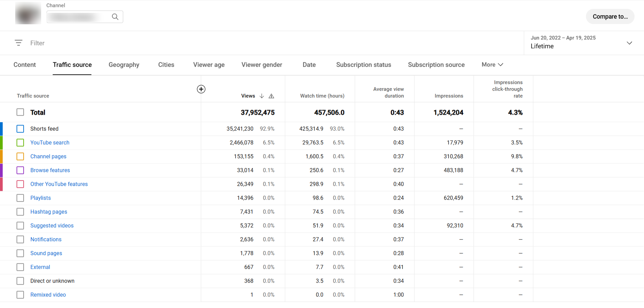The image size is (644, 308).
Task: Click the Shorts feed row label
Action: [x=44, y=129]
